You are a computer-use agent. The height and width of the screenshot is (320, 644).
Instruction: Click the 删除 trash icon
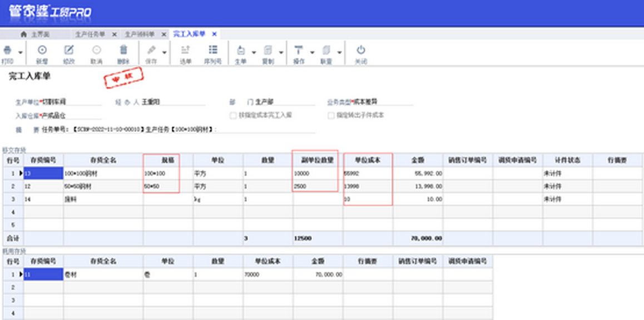point(123,50)
